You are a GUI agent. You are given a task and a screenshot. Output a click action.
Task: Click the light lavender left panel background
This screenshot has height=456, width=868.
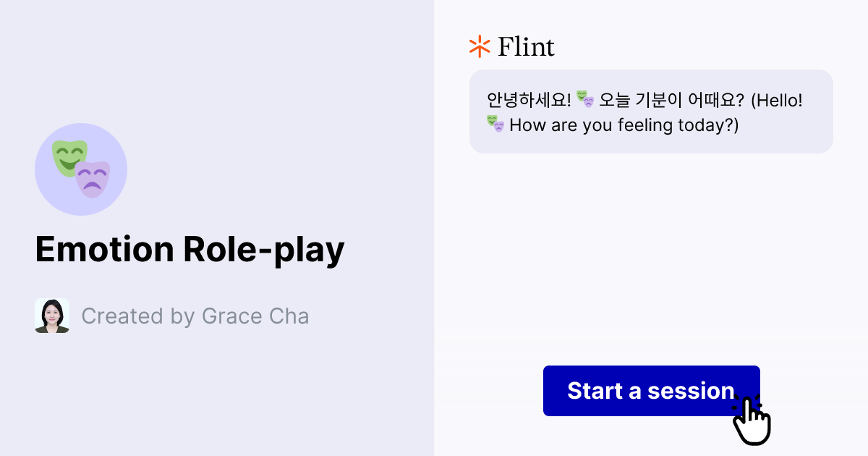pos(217,398)
